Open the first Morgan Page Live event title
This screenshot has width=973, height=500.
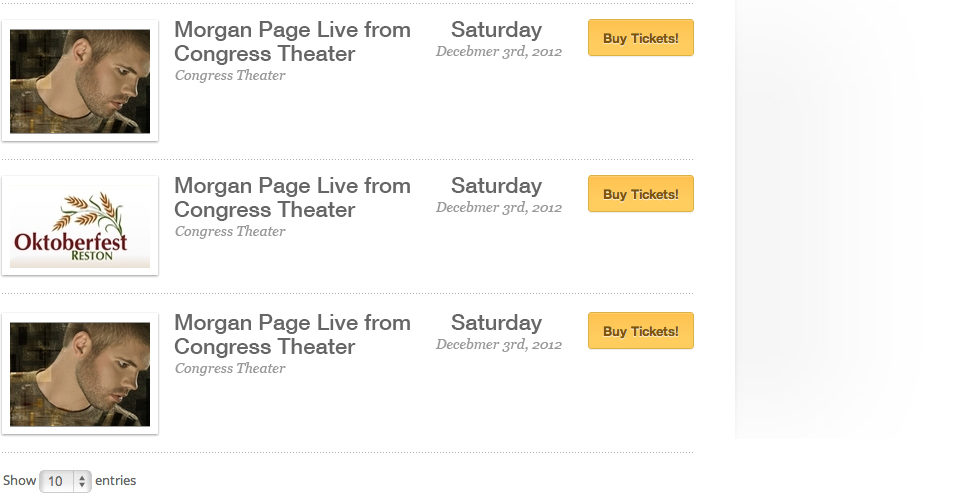[x=292, y=42]
